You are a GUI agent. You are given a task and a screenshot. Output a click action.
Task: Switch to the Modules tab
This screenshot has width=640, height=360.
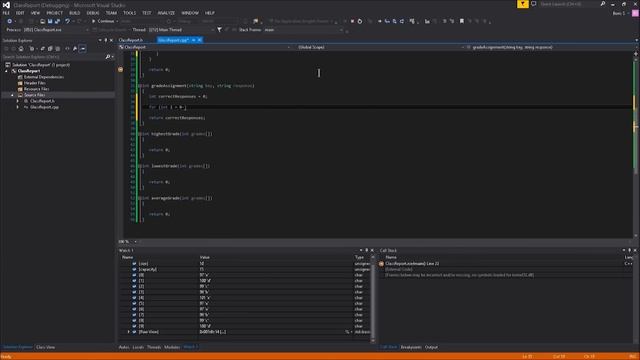point(172,347)
